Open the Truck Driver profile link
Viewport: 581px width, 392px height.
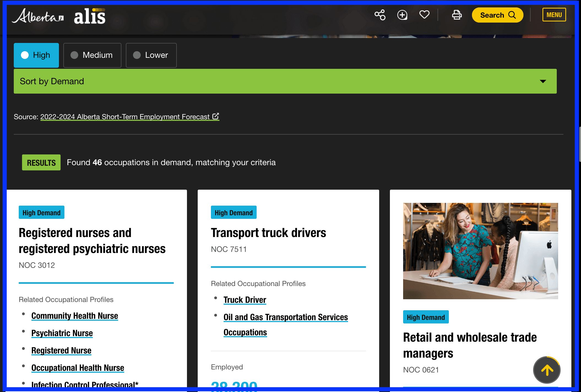[245, 300]
